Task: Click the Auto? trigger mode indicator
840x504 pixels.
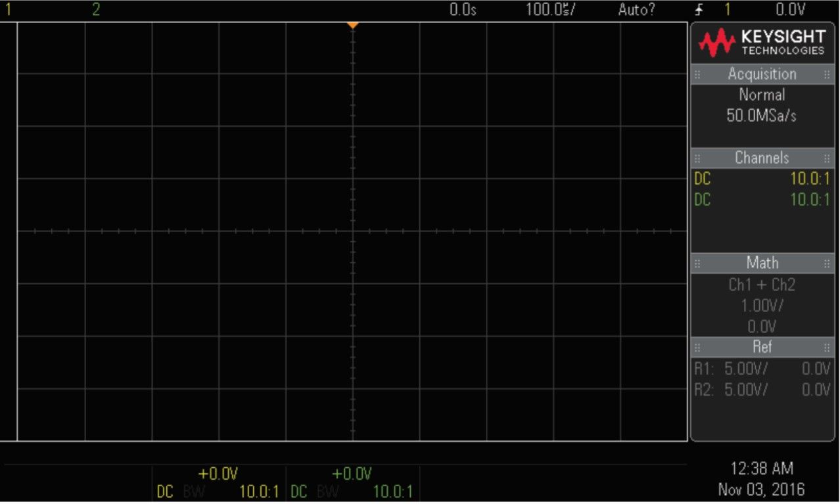Action: 636,10
